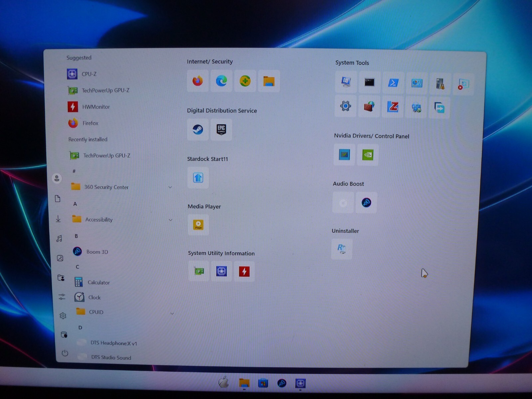
Task: Click the letter C index header
Action: (x=77, y=267)
